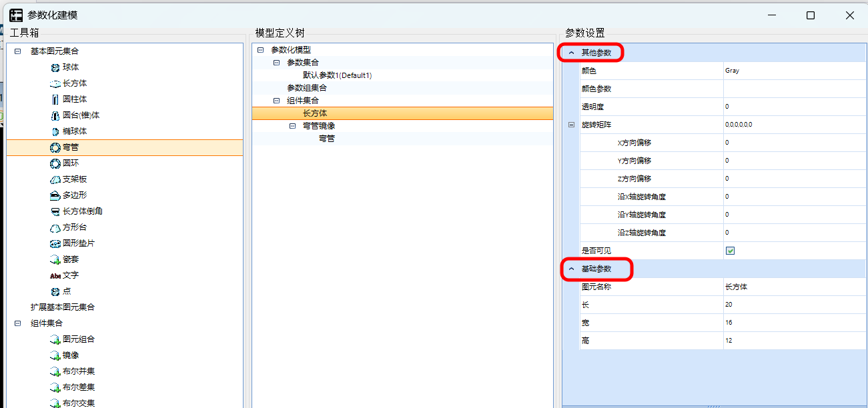Image resolution: width=868 pixels, height=408 pixels.
Task: Choose the 弯管 bent pipe toolbox icon
Action: [x=55, y=147]
